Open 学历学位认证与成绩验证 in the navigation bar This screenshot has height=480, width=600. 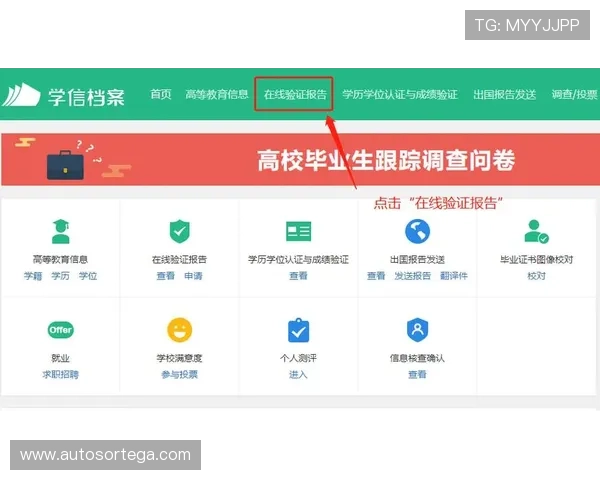400,94
